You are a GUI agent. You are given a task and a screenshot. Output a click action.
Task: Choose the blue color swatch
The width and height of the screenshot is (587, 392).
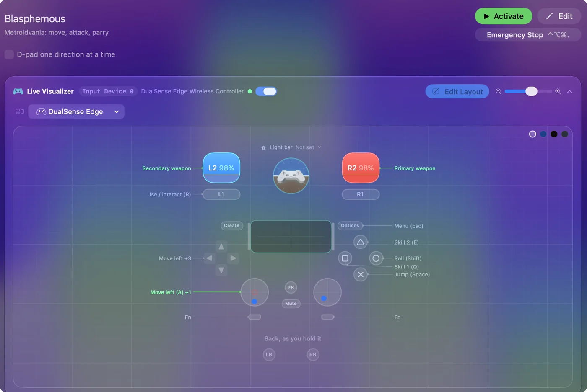pos(543,134)
